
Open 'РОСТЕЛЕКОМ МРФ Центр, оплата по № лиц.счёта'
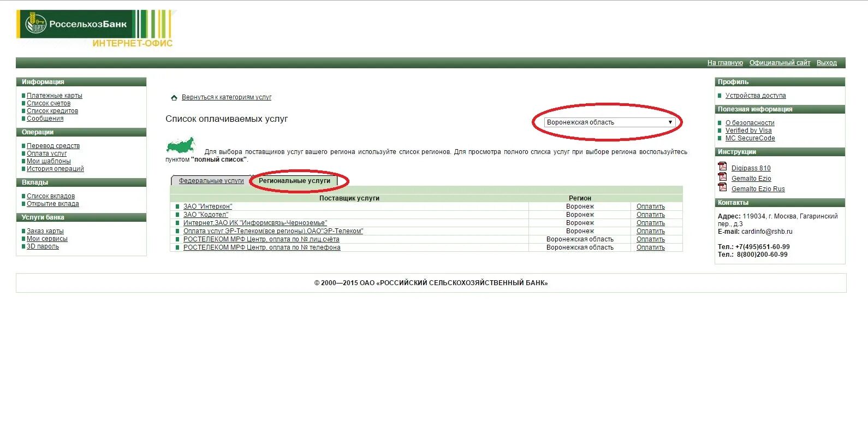pos(261,239)
